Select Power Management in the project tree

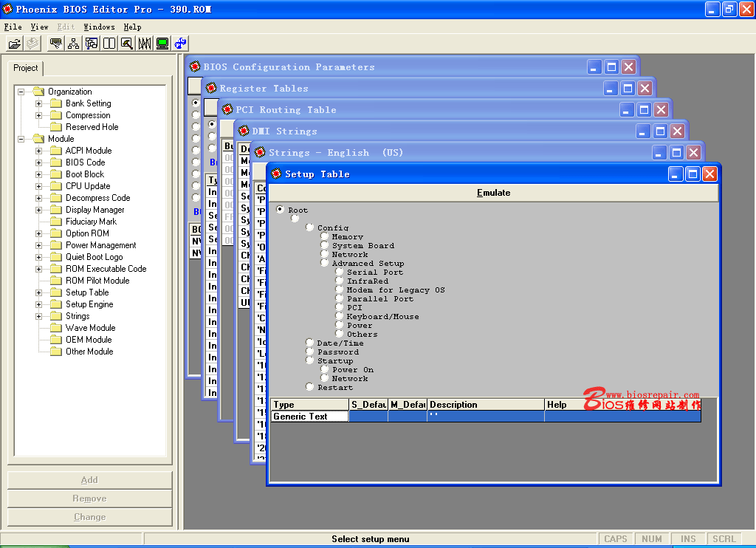click(100, 245)
